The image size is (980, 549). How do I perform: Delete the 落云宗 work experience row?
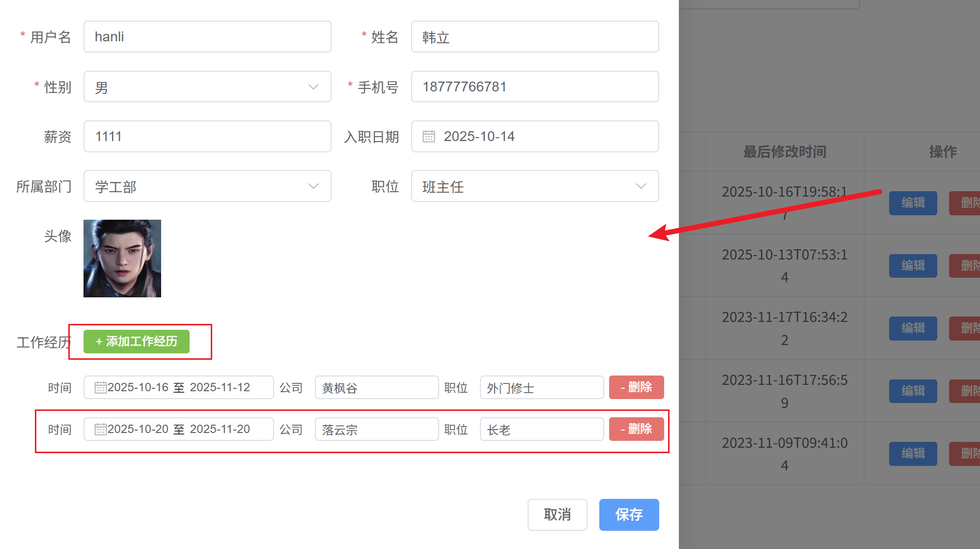[x=636, y=429]
